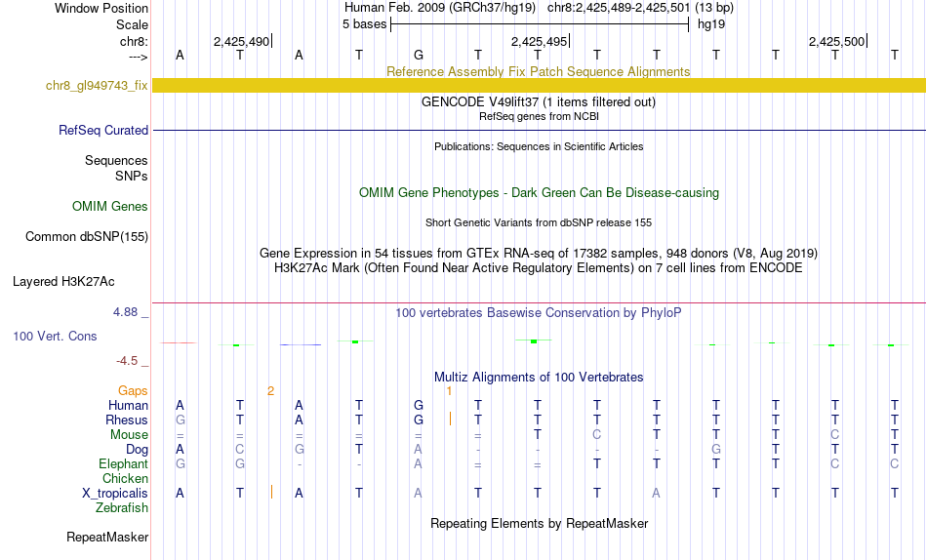The width and height of the screenshot is (927, 560).
Task: Click the orange gap count 2
Action: (x=270, y=391)
